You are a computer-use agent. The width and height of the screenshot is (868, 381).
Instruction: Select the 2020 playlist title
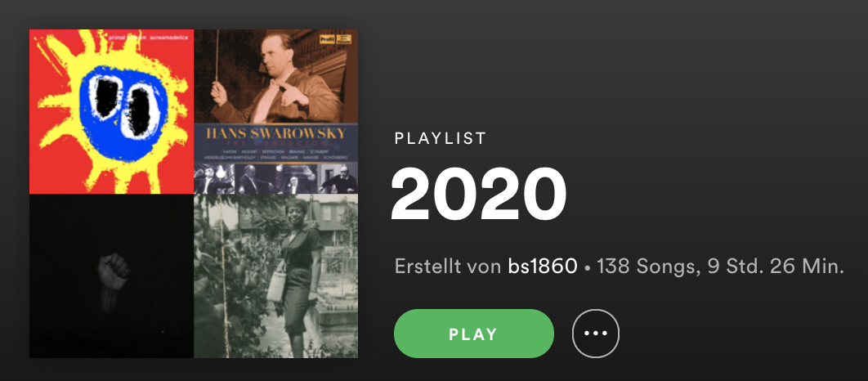pos(480,195)
